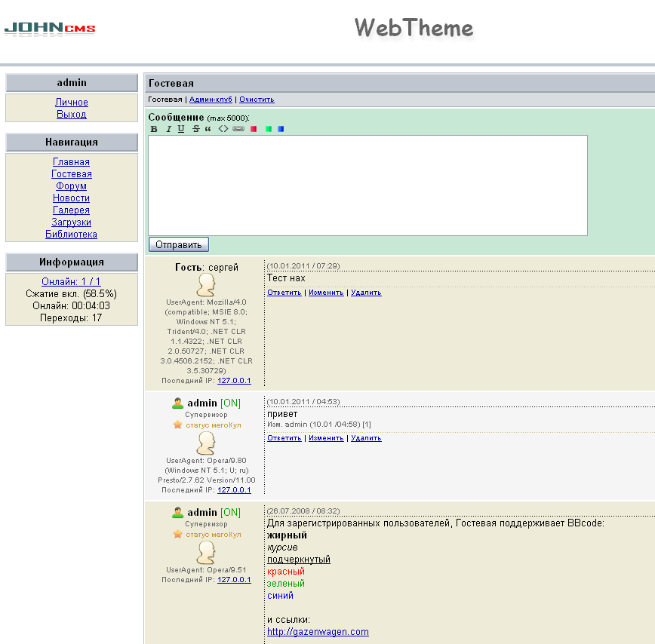This screenshot has width=655, height=644.
Task: Open Форум from the navigation menu
Action: point(71,186)
